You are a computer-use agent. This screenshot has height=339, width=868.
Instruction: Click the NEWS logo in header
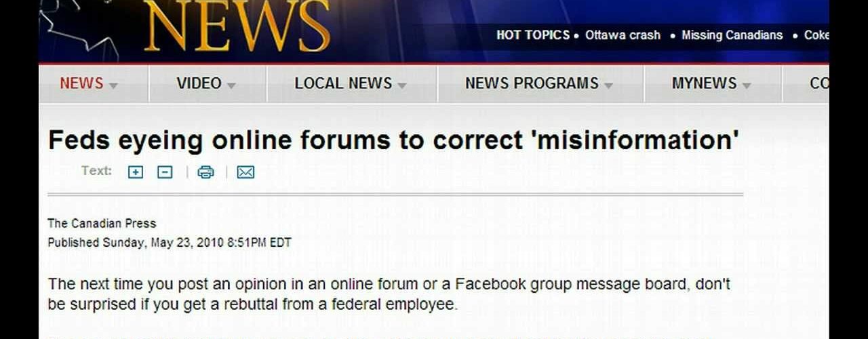pos(237,27)
